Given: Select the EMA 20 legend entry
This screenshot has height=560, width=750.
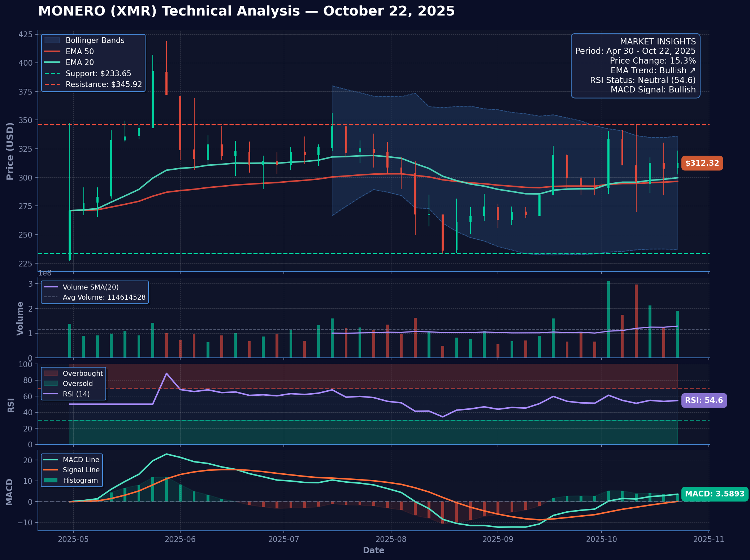Looking at the screenshot, I should point(79,62).
